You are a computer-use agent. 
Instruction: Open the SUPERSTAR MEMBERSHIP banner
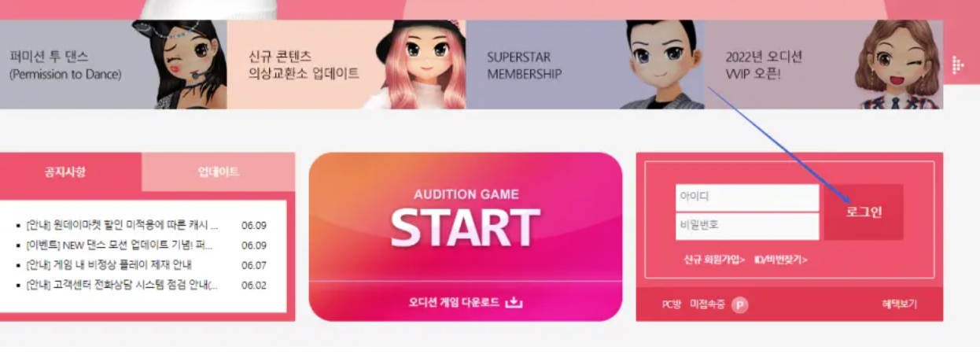pyautogui.click(x=585, y=65)
